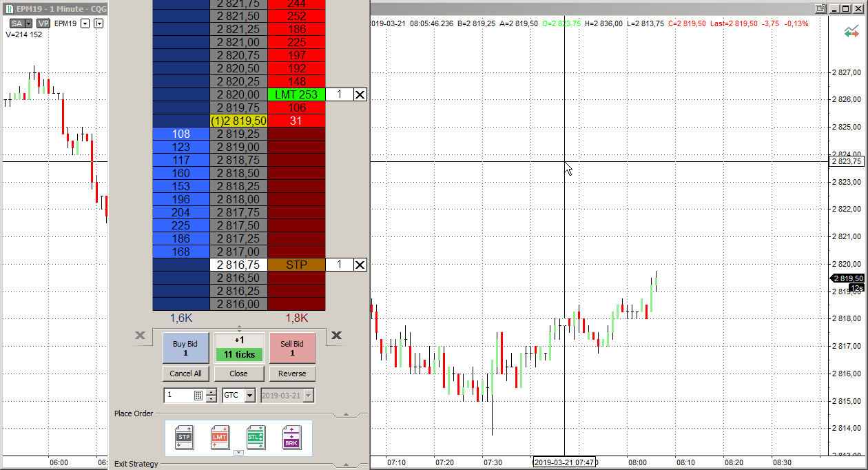Click the Cancel All button
868x470 pixels.
[x=185, y=374]
